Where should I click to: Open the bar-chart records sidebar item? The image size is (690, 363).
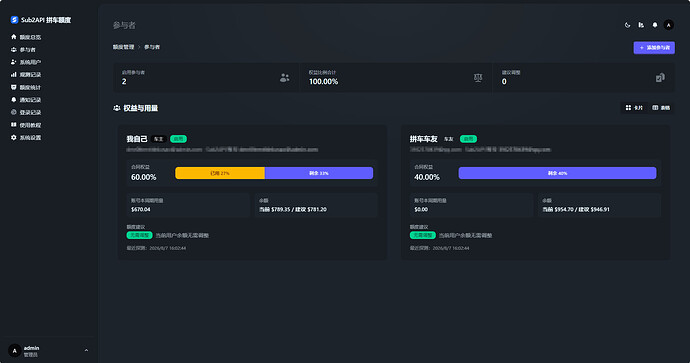(26, 75)
